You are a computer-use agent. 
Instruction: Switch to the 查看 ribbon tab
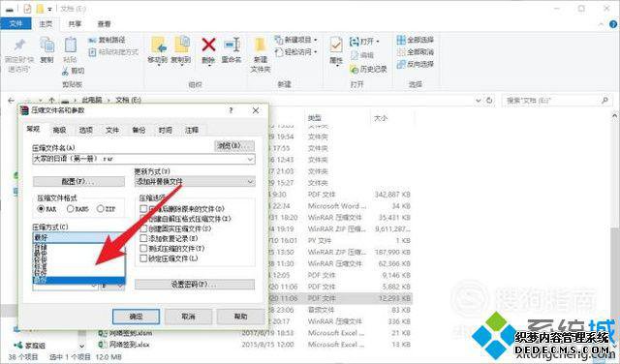[x=105, y=24]
